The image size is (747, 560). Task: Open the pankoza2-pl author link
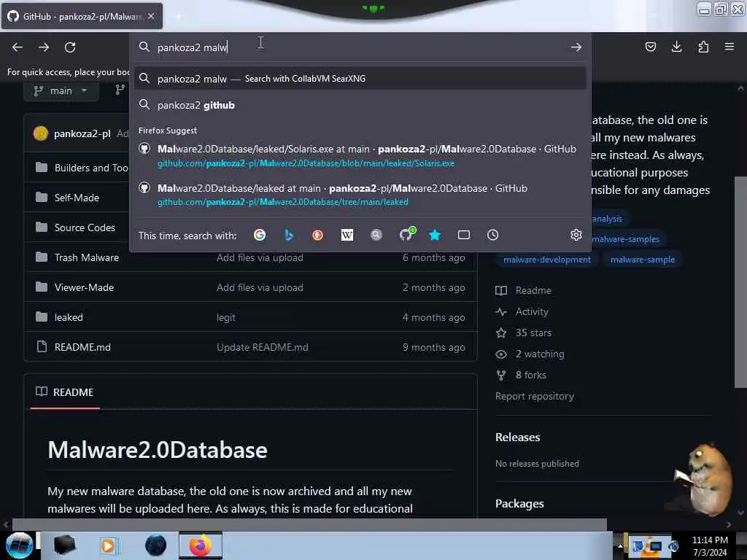click(x=82, y=134)
